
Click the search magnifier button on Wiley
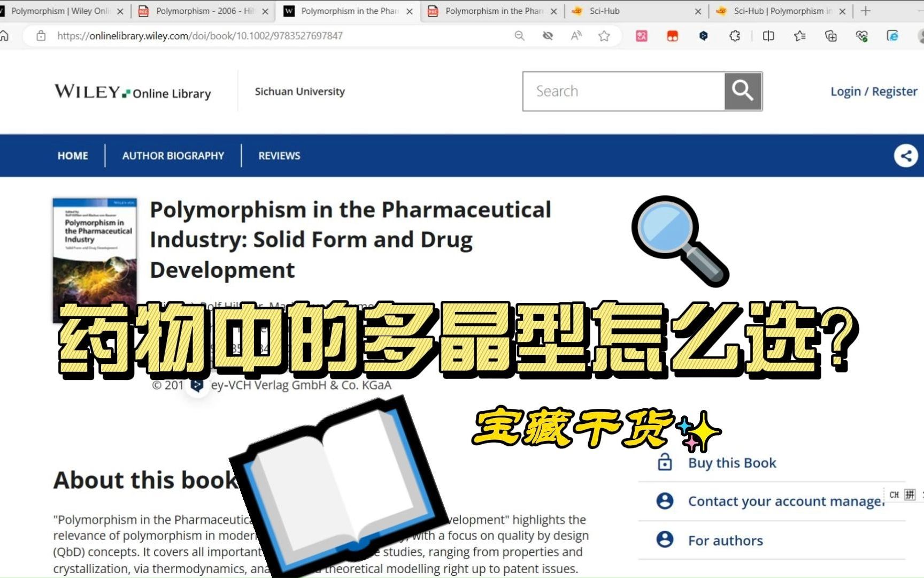tap(743, 91)
